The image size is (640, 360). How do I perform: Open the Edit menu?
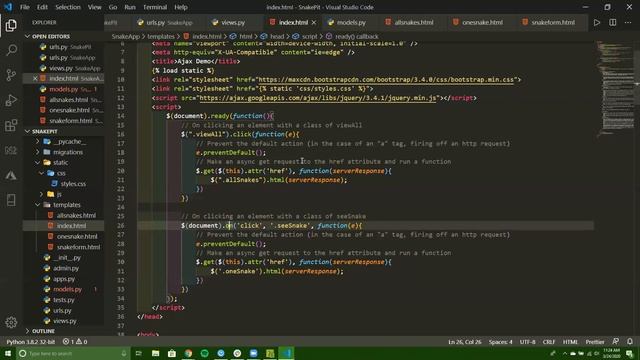[42, 7]
